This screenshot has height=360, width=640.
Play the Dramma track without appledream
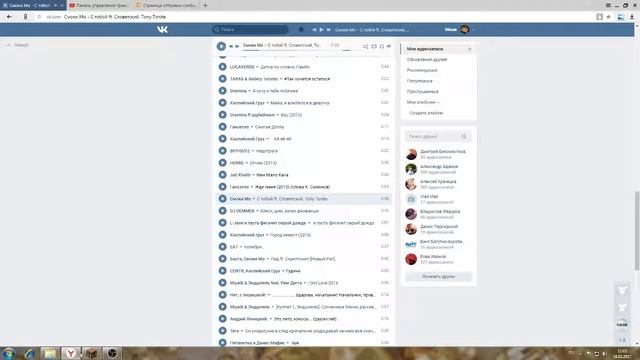222,91
